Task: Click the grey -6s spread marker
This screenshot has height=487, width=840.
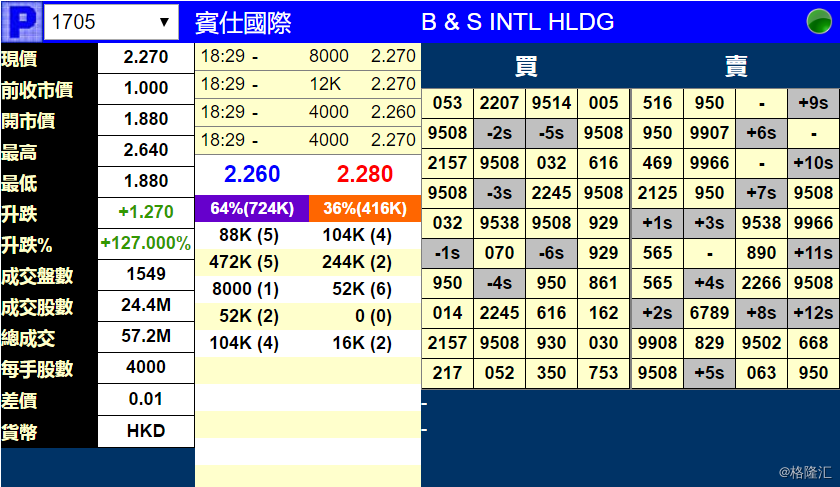Action: coord(551,253)
